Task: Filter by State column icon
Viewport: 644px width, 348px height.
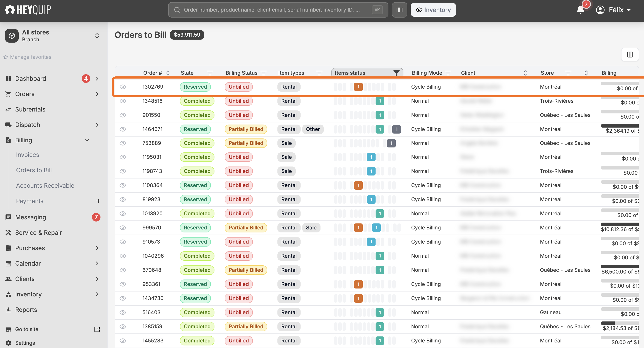Action: pos(210,73)
